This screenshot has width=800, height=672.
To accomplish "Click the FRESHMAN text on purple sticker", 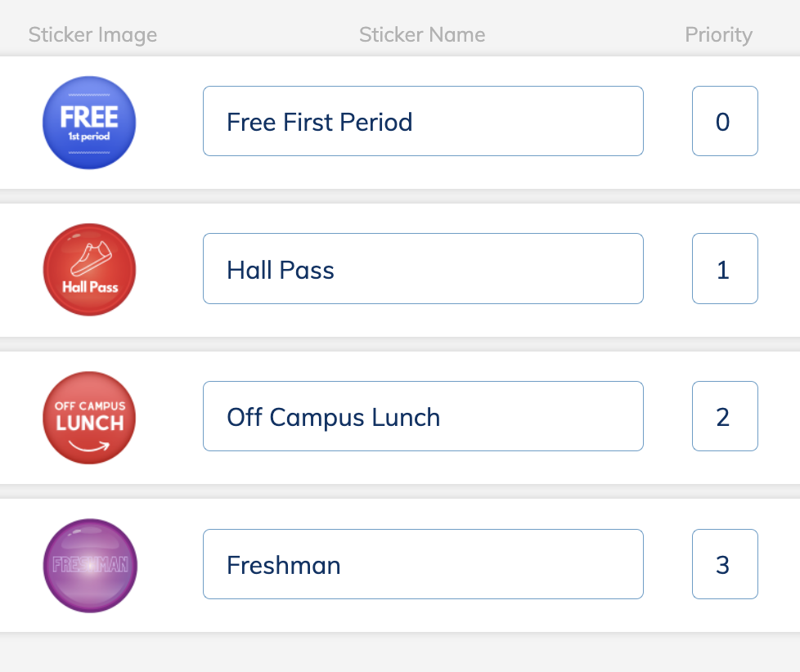I will click(x=90, y=564).
